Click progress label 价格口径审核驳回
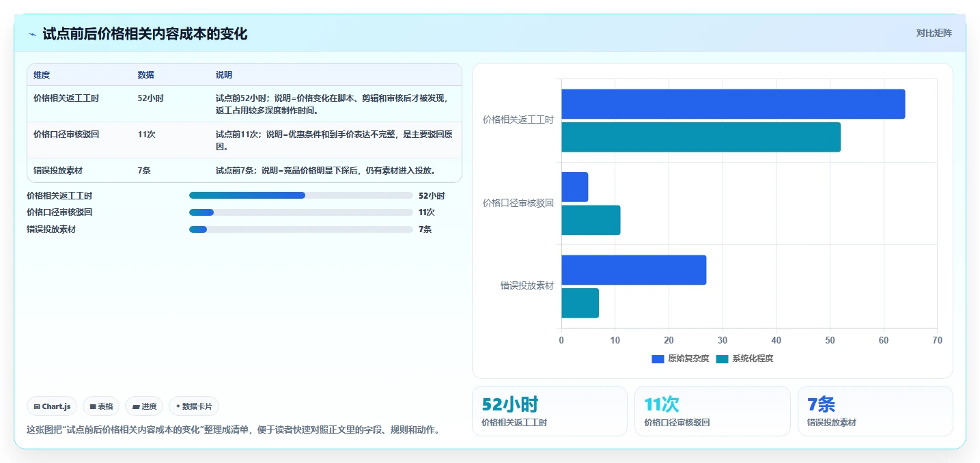Image resolution: width=980 pixels, height=463 pixels. [x=59, y=212]
